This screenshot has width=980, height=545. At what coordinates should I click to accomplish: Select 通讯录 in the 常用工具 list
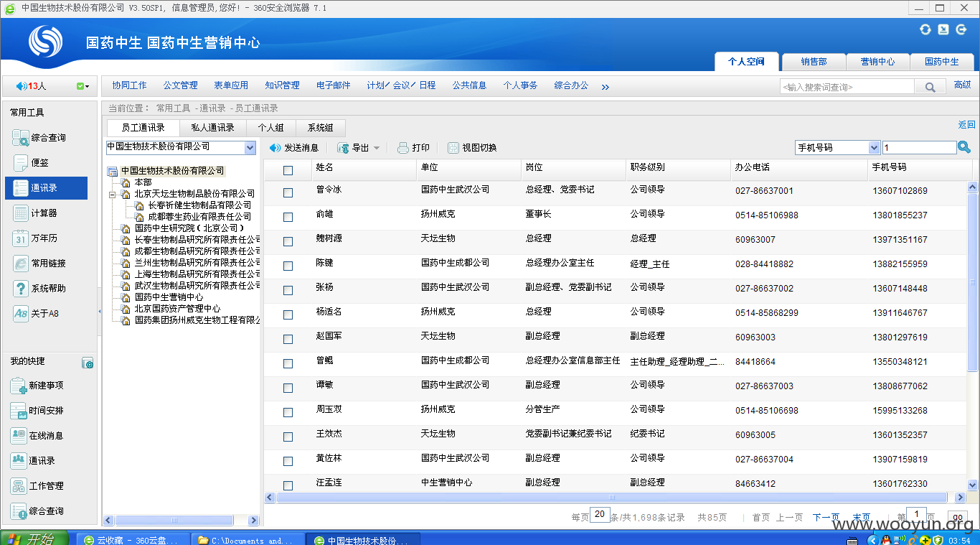(46, 188)
